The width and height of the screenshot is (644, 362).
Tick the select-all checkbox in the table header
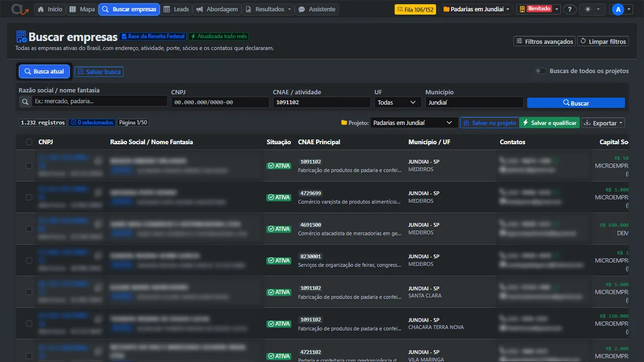(29, 142)
